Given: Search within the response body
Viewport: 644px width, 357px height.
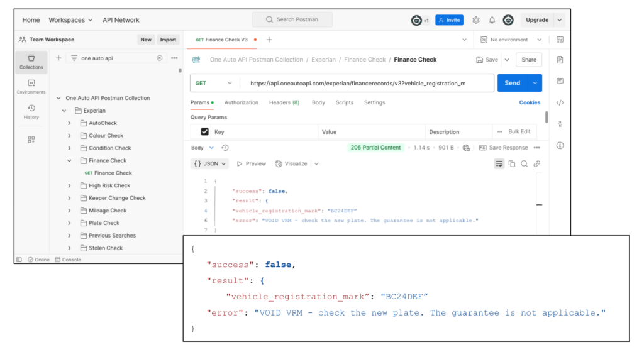Looking at the screenshot, I should point(524,163).
